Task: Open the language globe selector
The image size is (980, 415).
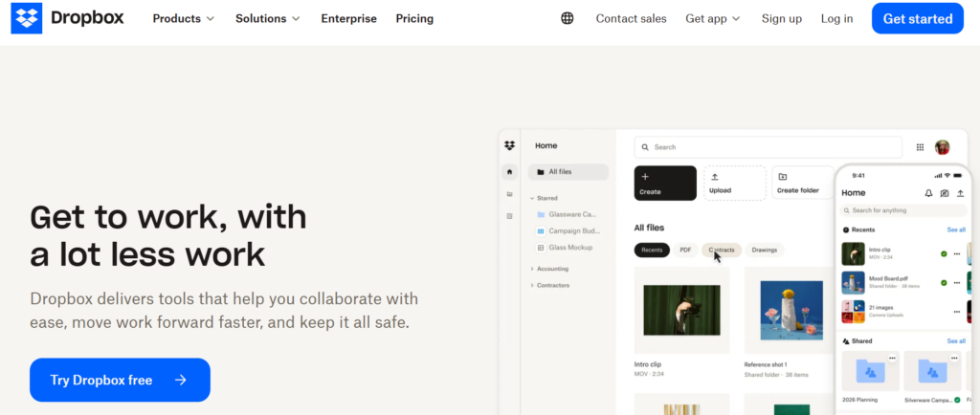Action: tap(568, 18)
